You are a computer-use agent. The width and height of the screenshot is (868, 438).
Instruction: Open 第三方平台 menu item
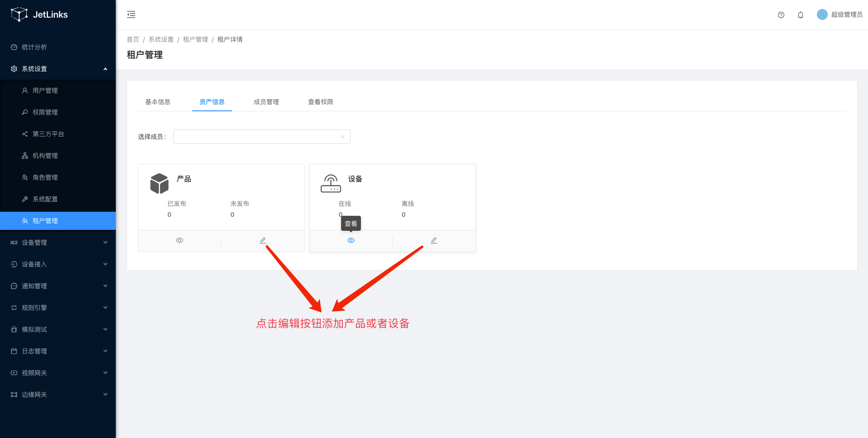pos(58,134)
